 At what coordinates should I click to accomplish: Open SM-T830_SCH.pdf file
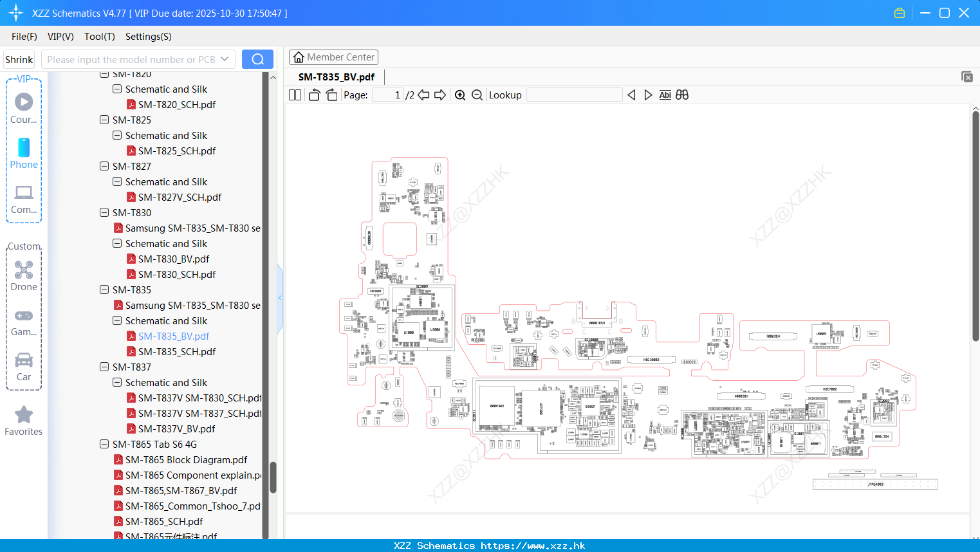177,274
